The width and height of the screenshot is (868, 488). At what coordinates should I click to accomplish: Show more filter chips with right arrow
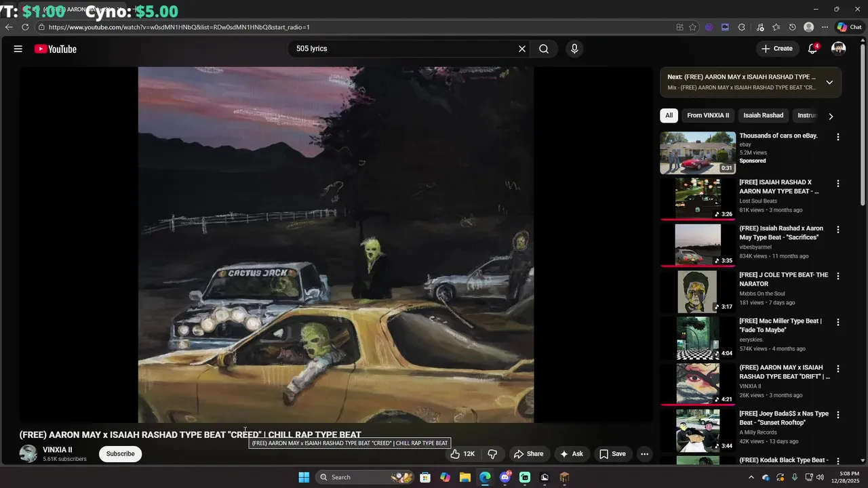pos(831,116)
